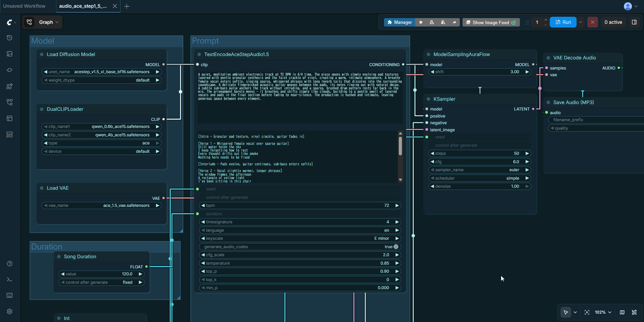
Task: Activate the select pointer tool
Action: pyautogui.click(x=566, y=312)
